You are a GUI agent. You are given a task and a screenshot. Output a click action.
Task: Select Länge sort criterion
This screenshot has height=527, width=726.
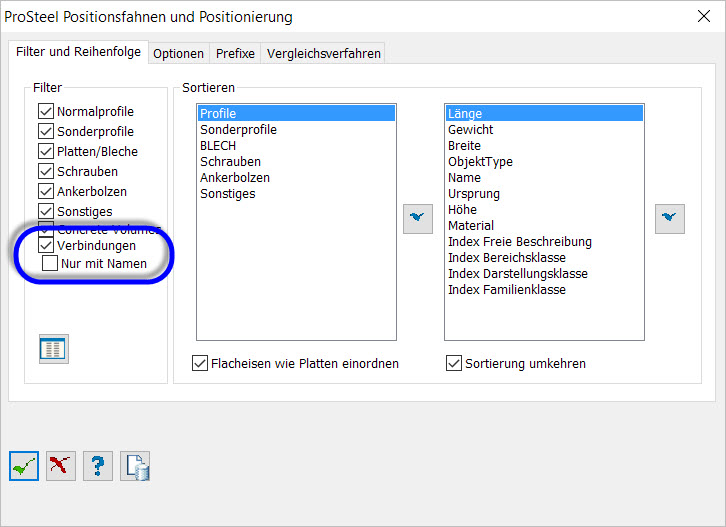pyautogui.click(x=544, y=113)
